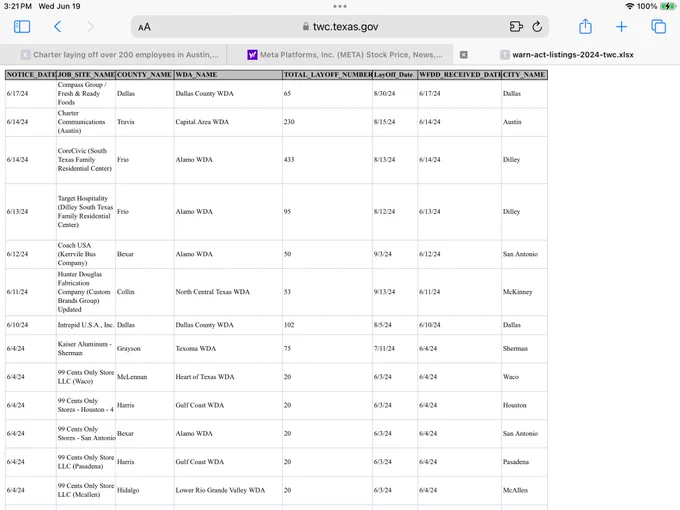The height and width of the screenshot is (510, 680).
Task: Select 99 Cents Only Store LLC (Mcallen) cell
Action: pyautogui.click(x=86, y=490)
